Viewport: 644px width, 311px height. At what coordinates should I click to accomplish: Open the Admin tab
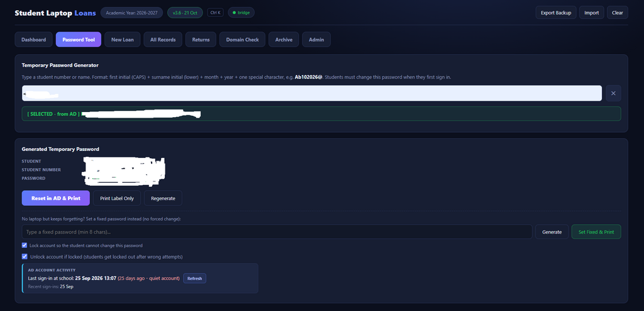[x=316, y=40]
